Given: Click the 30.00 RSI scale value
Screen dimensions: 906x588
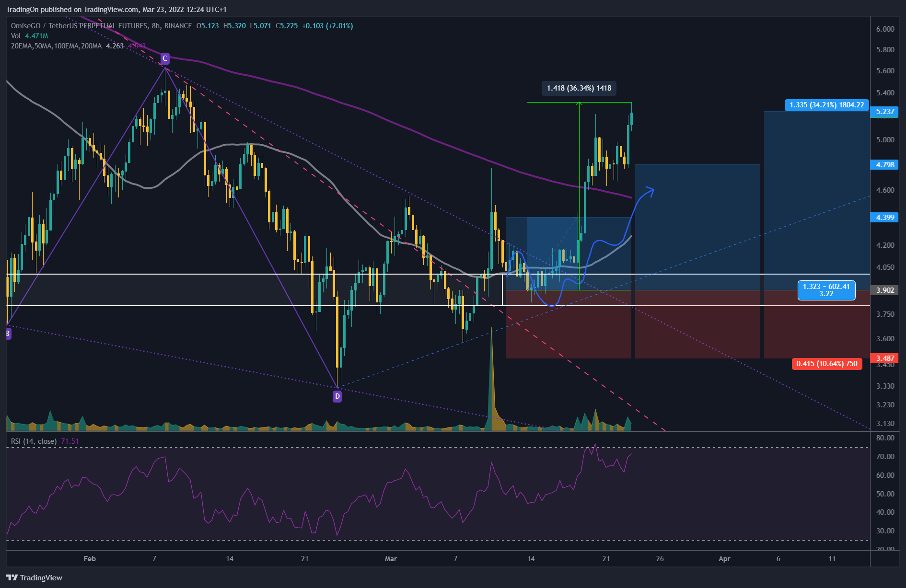Looking at the screenshot, I should point(885,531).
